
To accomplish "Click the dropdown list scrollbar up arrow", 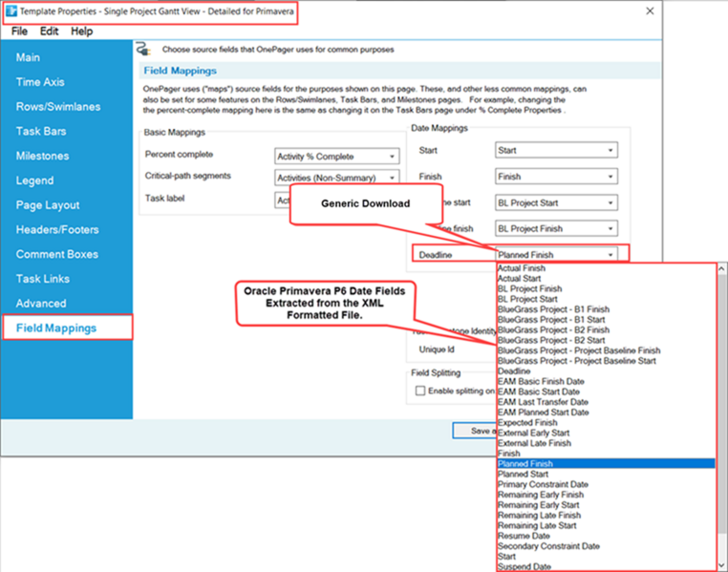I will [x=721, y=268].
